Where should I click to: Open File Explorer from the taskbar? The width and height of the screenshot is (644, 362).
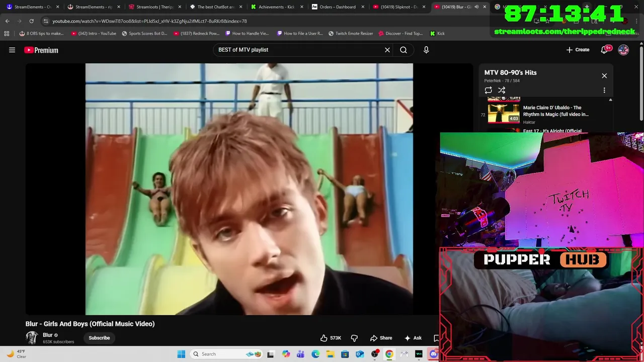pos(330,354)
